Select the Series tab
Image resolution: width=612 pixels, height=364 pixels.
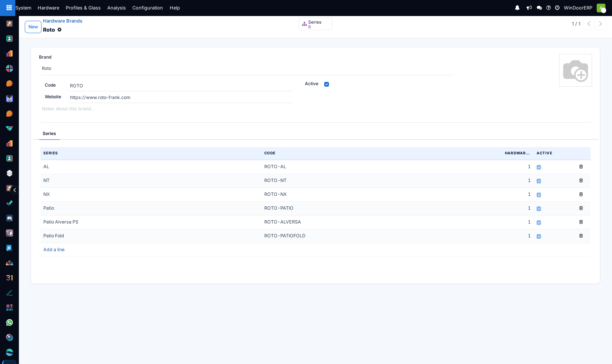coord(49,133)
